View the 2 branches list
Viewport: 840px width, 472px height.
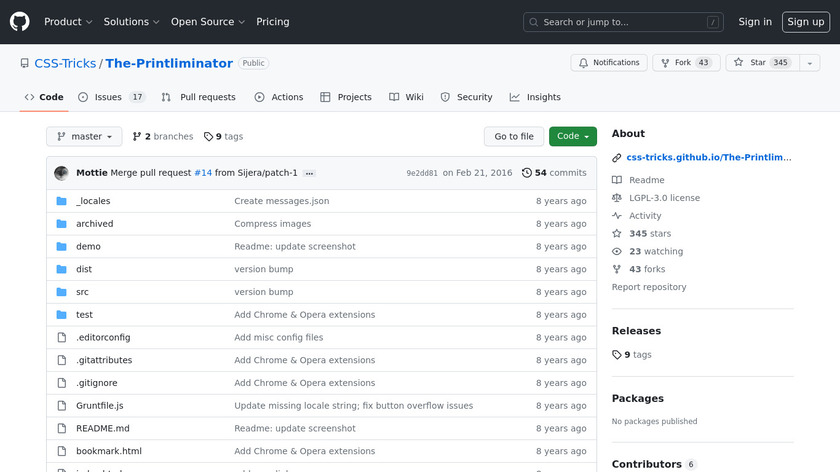pyautogui.click(x=162, y=137)
